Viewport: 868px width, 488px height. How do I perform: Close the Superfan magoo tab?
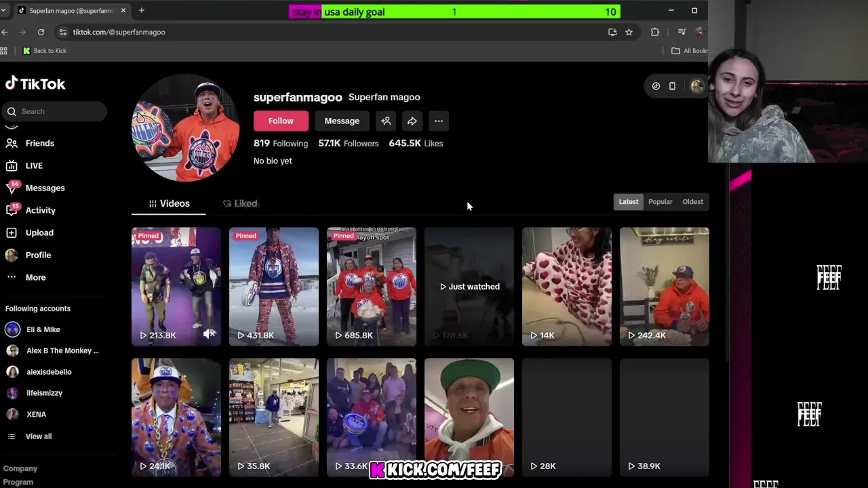tap(123, 10)
